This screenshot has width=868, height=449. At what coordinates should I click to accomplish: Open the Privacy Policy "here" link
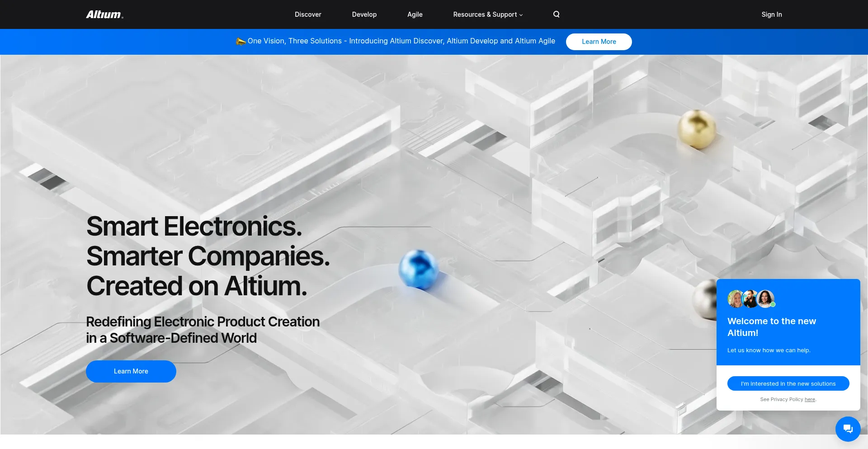tap(810, 399)
